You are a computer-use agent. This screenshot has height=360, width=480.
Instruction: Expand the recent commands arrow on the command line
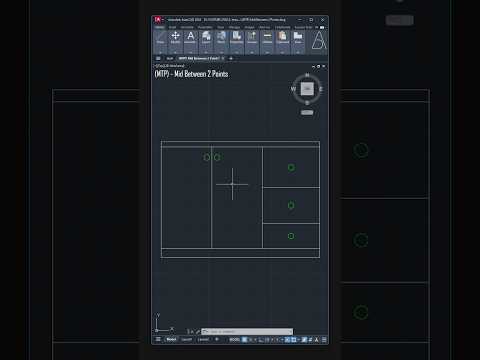(205, 332)
